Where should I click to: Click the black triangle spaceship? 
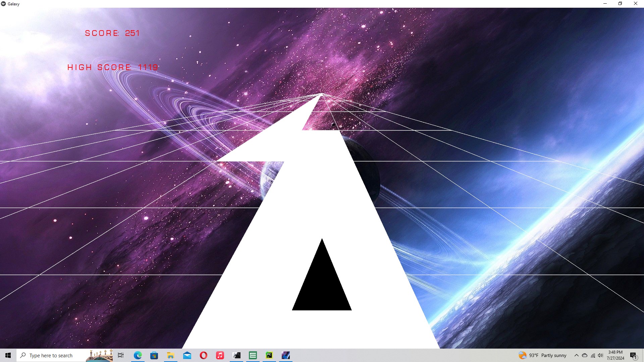pos(322,285)
